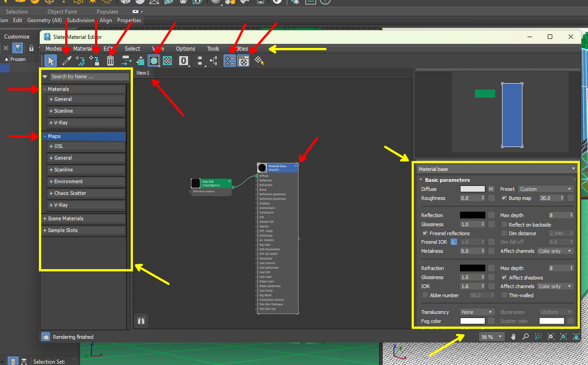The height and width of the screenshot is (365, 588).
Task: Select the eyedropper Pick Material tool
Action: point(66,61)
